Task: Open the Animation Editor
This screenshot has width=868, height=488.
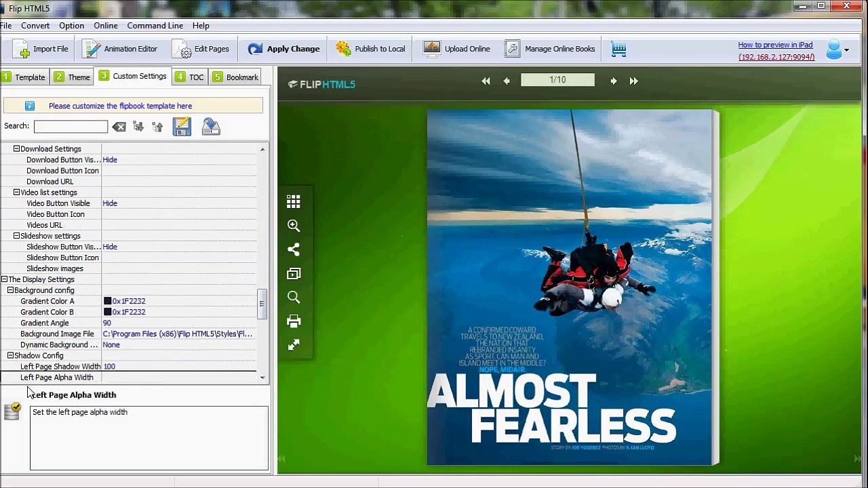Action: (120, 49)
